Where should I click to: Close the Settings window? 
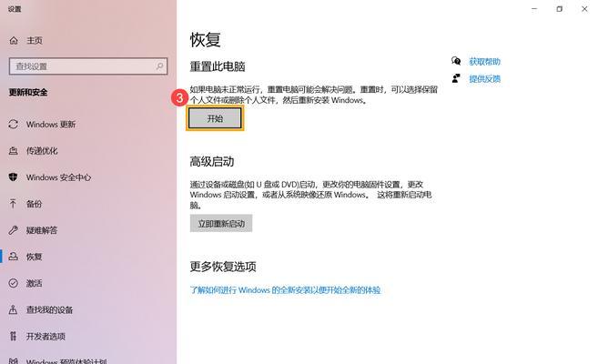tap(584, 9)
